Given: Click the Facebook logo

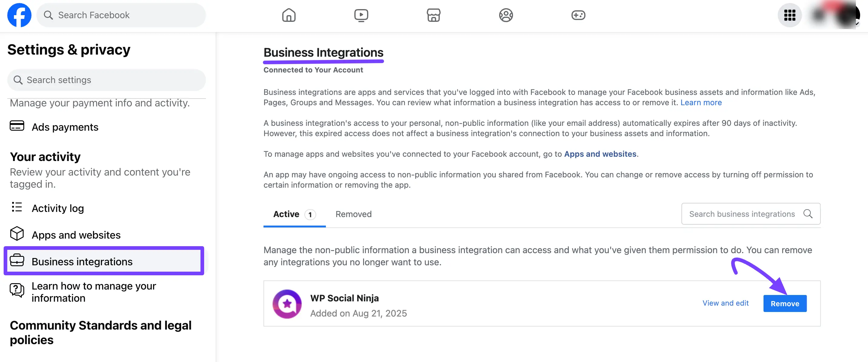Looking at the screenshot, I should tap(19, 15).
